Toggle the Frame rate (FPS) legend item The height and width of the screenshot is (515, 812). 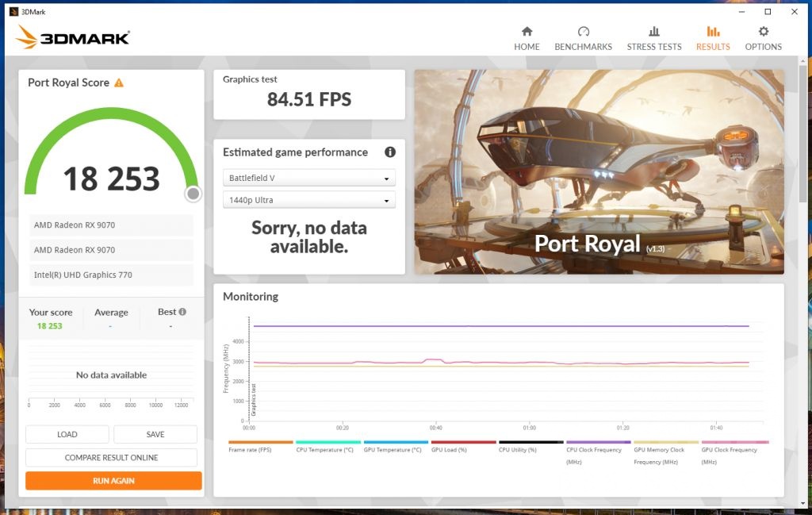point(260,450)
